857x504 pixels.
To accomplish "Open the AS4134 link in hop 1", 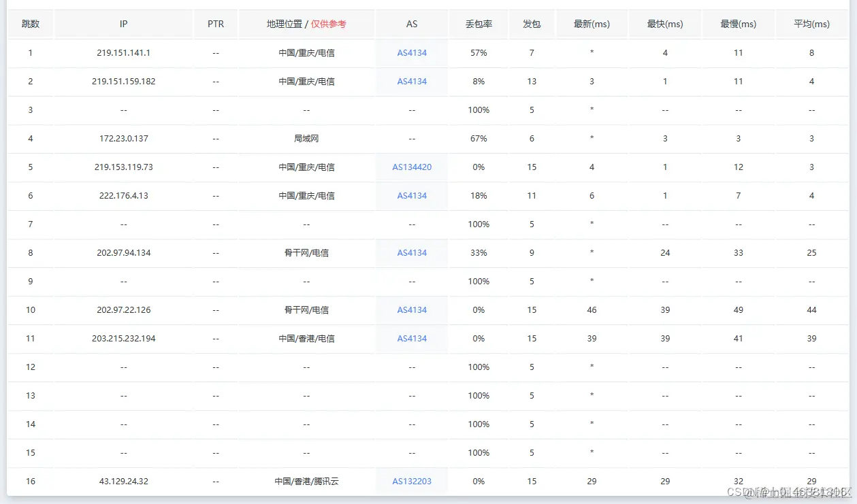I will [x=411, y=52].
